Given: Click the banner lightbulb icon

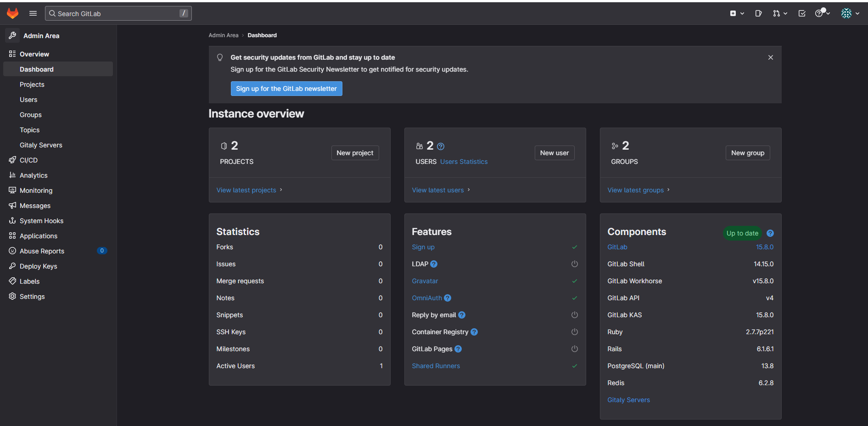Looking at the screenshot, I should click(x=220, y=57).
